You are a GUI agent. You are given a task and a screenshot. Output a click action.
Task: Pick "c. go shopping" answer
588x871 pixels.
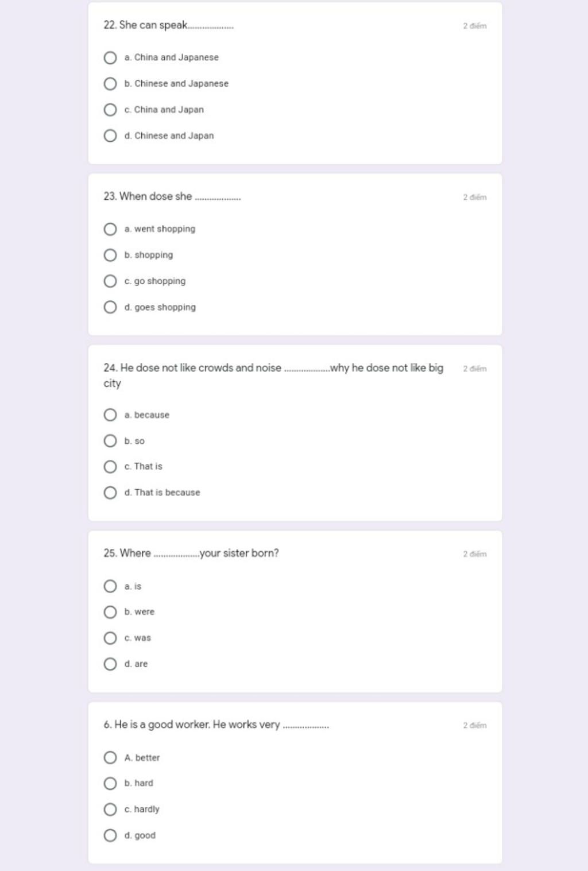pos(110,281)
